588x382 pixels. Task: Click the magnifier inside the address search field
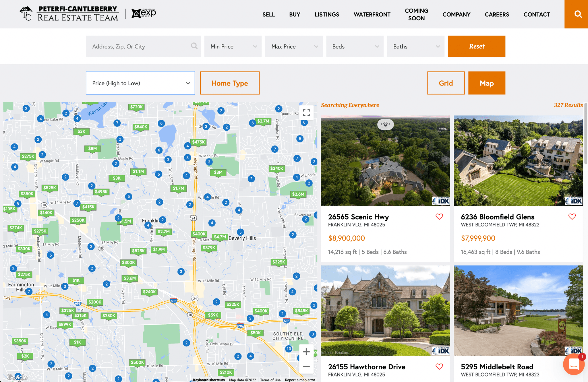194,46
